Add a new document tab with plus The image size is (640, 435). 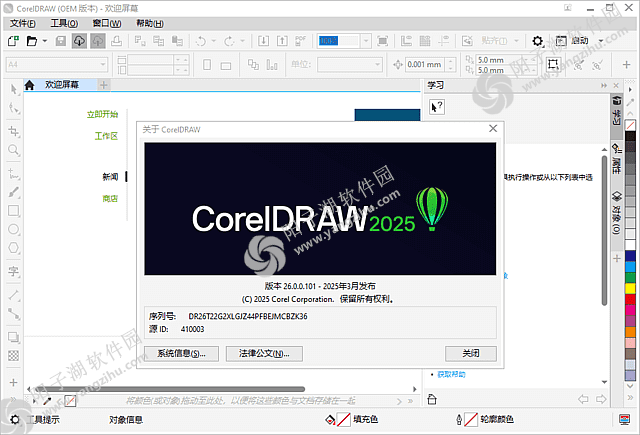104,85
